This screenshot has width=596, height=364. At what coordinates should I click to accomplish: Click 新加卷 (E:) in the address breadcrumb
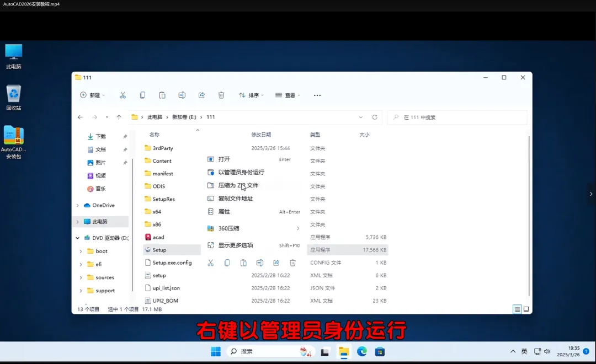pyautogui.click(x=184, y=117)
